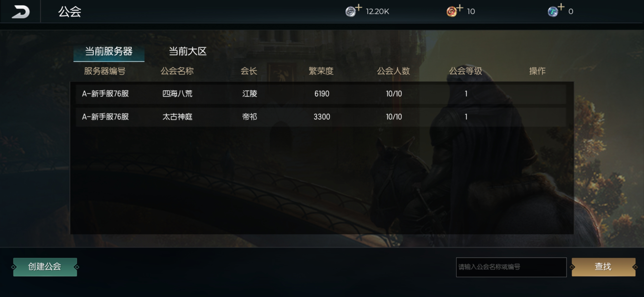Click the blue gem currency icon
Image resolution: width=644 pixels, height=297 pixels.
coord(553,12)
